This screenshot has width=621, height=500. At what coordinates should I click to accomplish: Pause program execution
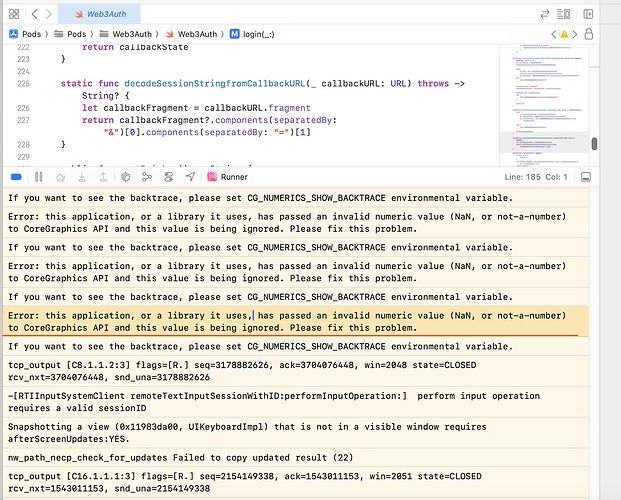[x=38, y=177]
